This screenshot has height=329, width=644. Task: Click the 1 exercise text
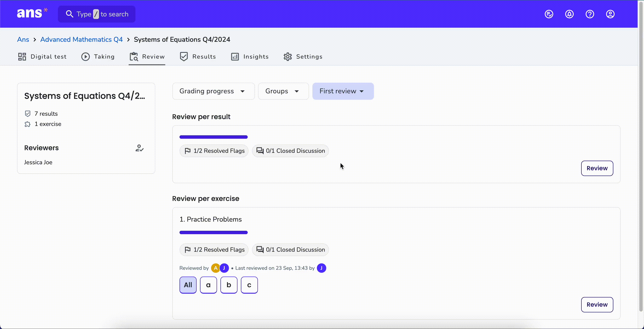48,124
